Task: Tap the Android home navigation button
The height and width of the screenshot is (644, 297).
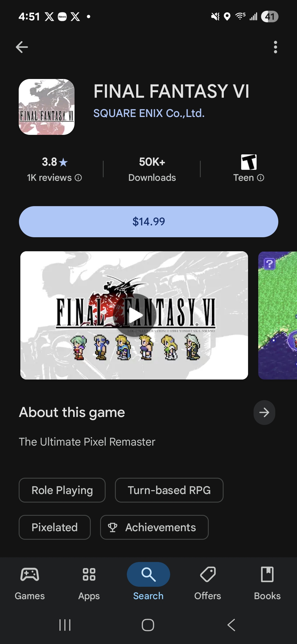Action: 148,625
